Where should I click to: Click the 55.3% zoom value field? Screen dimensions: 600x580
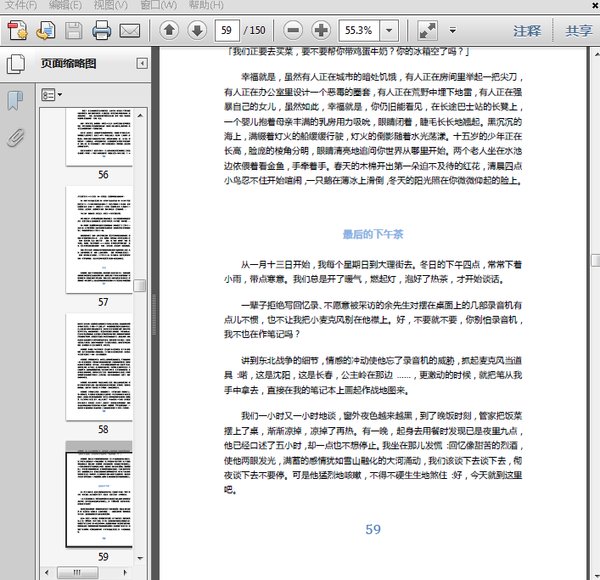point(359,30)
